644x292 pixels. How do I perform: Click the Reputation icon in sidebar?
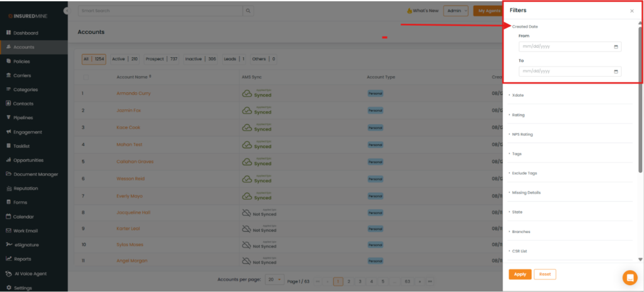coord(9,188)
